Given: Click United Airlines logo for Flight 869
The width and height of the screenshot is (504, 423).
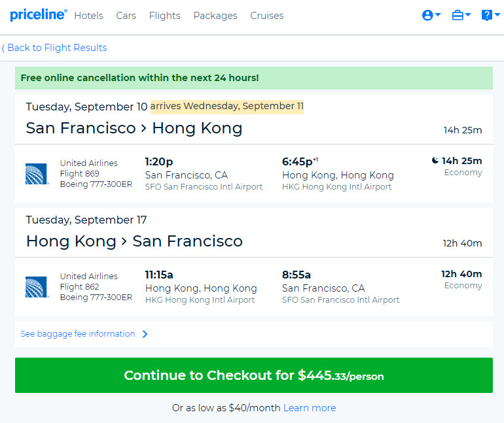Looking at the screenshot, I should [37, 174].
